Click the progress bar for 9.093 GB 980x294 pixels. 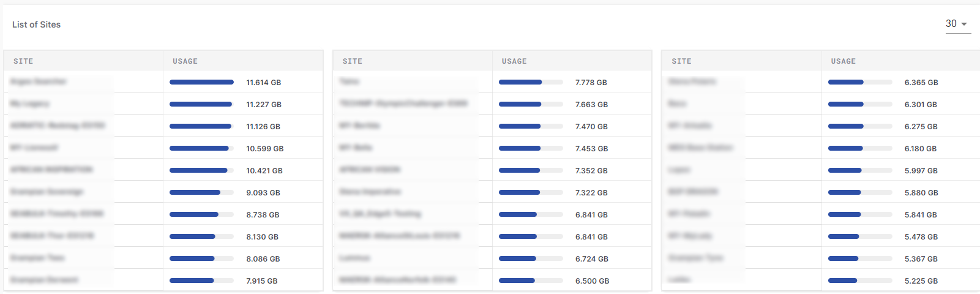coord(201,192)
